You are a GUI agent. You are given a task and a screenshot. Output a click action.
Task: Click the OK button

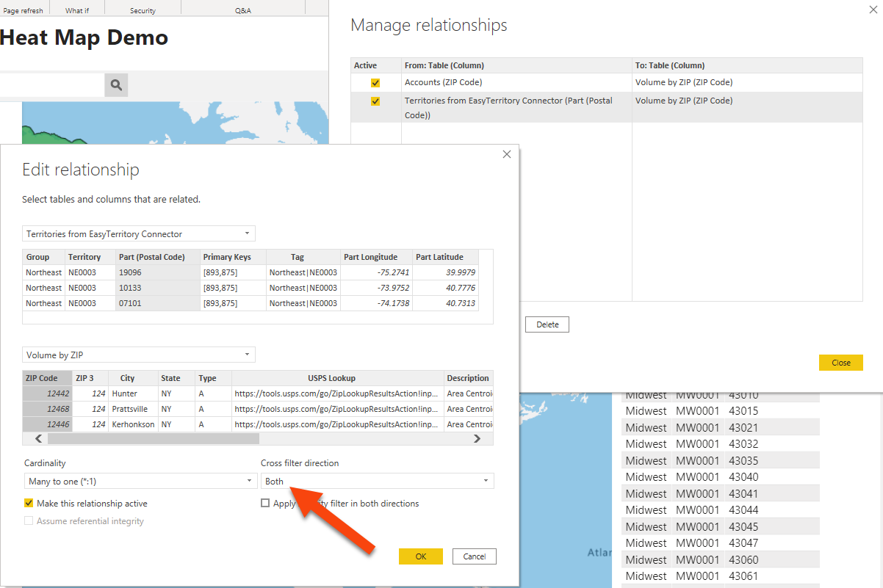[x=420, y=556]
